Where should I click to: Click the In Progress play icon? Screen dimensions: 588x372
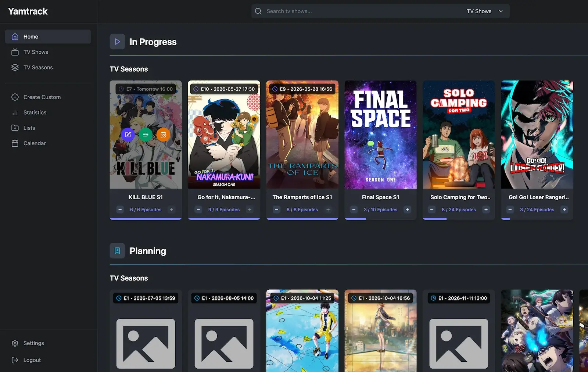(117, 42)
